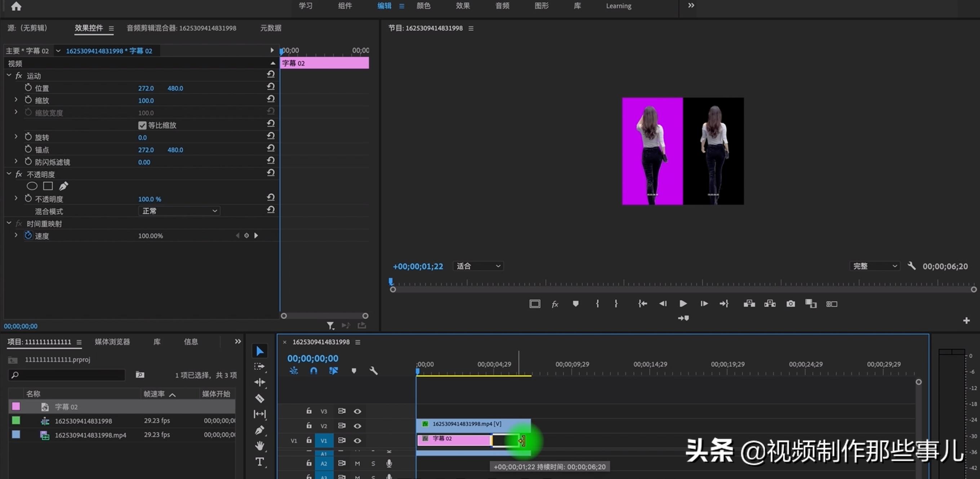Open the 混合模式 blend mode dropdown
This screenshot has height=479, width=980.
pyautogui.click(x=179, y=211)
